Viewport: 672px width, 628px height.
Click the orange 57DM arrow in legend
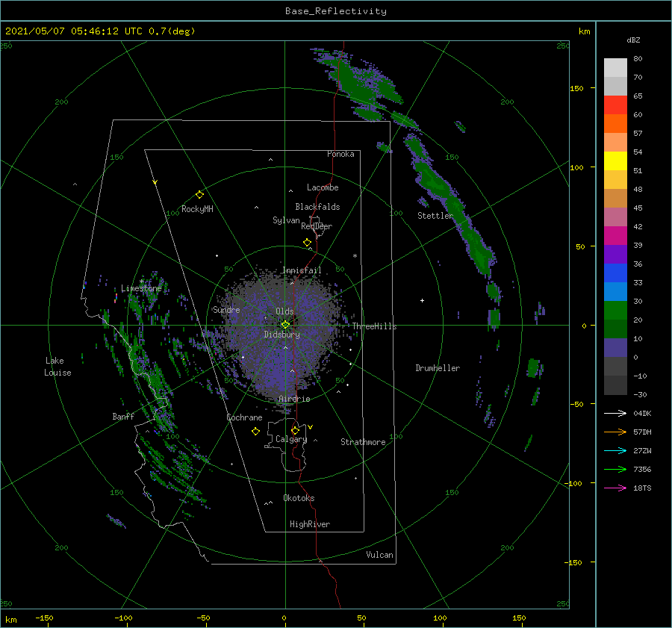pyautogui.click(x=615, y=432)
